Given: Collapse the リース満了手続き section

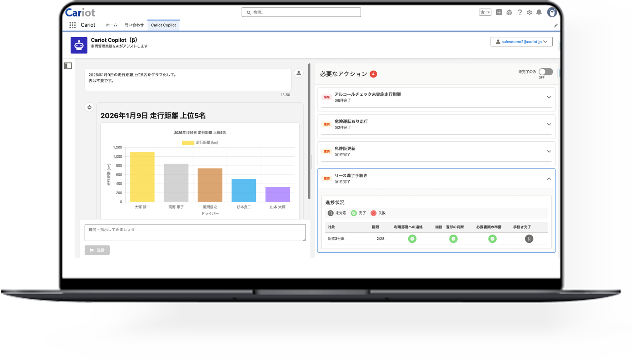Looking at the screenshot, I should (549, 178).
